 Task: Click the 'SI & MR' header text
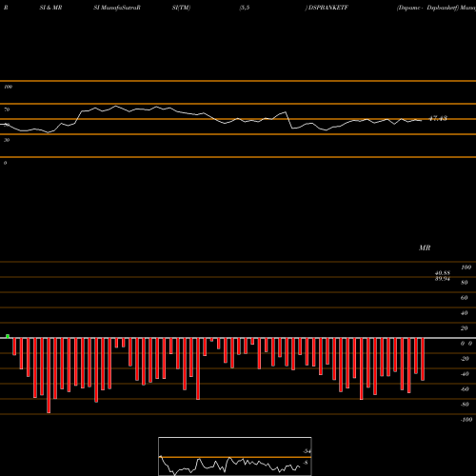coord(50,8)
